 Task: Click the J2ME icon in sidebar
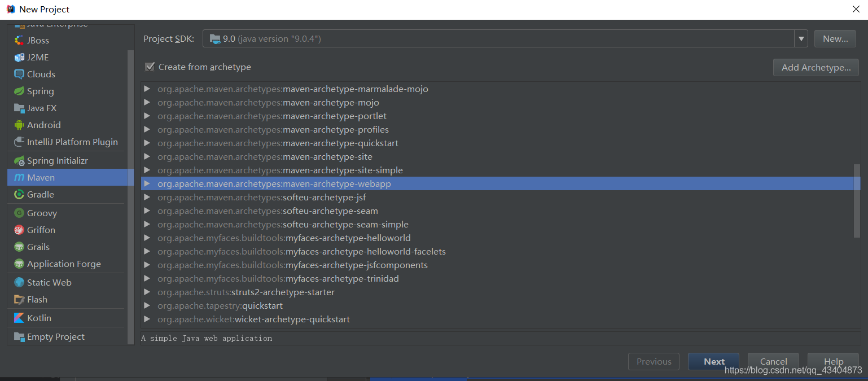(x=19, y=57)
